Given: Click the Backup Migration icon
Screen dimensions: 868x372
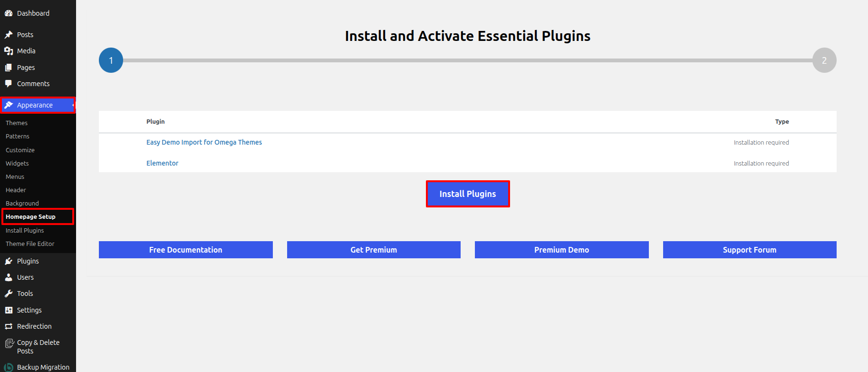Looking at the screenshot, I should coord(9,367).
